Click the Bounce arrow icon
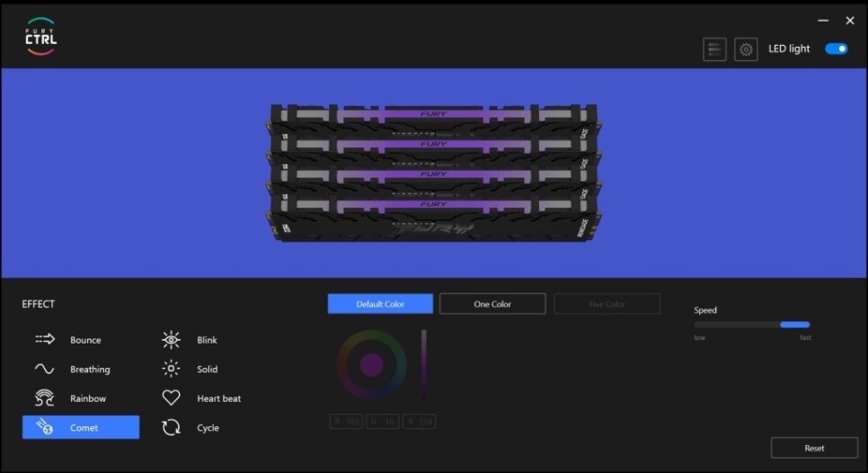The image size is (868, 473). 45,339
